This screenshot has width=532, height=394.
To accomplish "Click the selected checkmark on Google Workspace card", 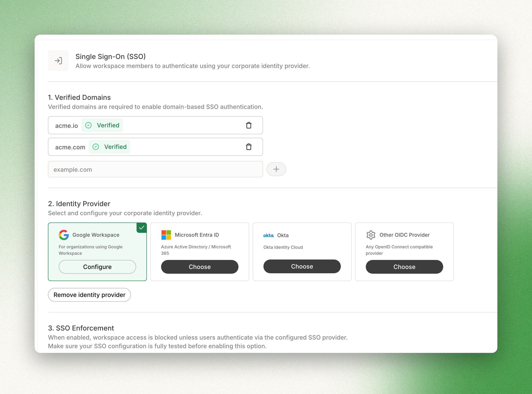I will click(x=141, y=227).
